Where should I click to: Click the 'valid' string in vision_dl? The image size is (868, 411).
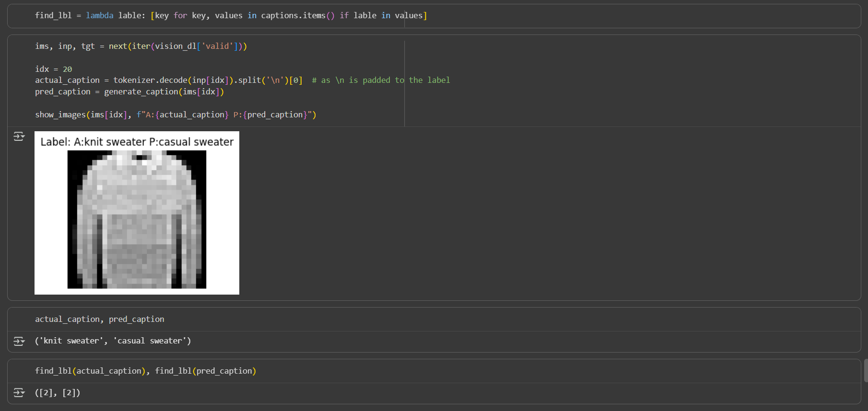point(217,46)
